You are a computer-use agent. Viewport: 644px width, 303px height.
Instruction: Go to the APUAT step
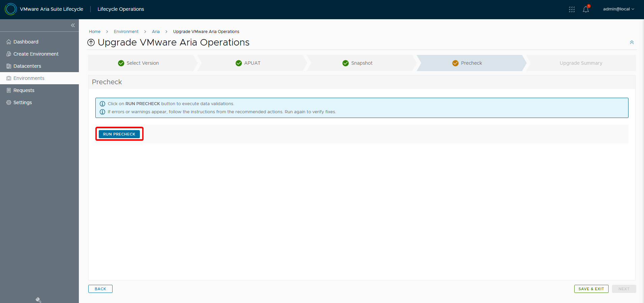pos(252,63)
